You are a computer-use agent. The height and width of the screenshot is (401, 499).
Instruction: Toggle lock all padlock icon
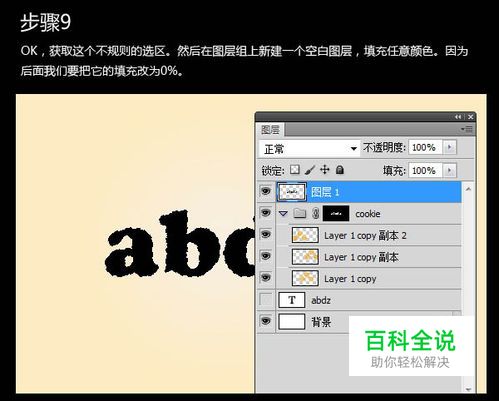pos(340,170)
